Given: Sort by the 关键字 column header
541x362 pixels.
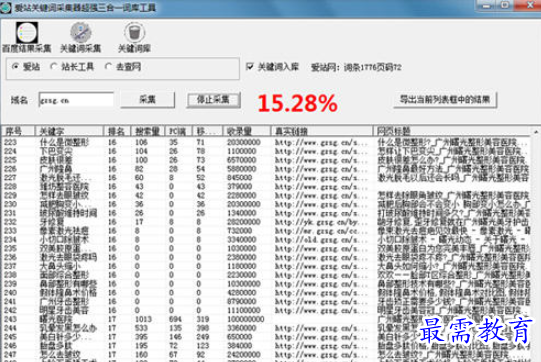Looking at the screenshot, I should (69, 131).
